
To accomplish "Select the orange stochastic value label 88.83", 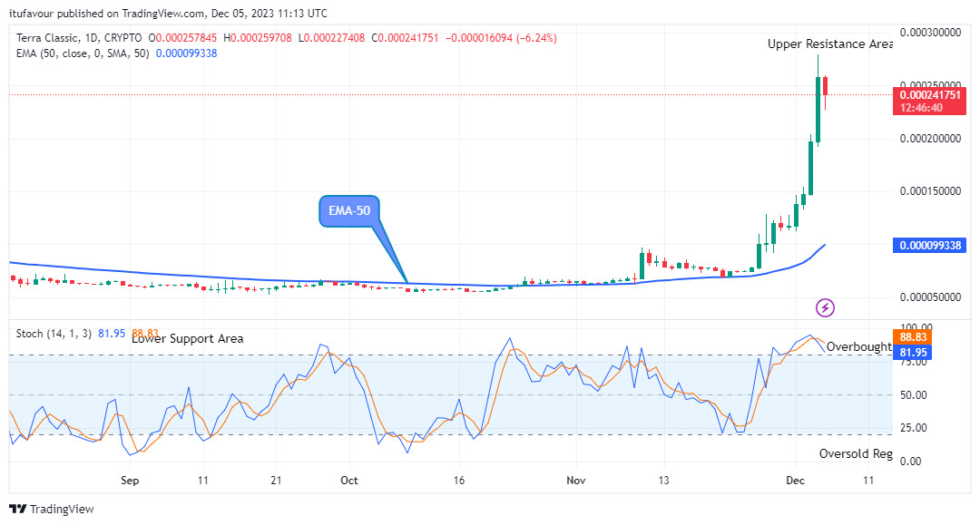I will click(x=913, y=337).
